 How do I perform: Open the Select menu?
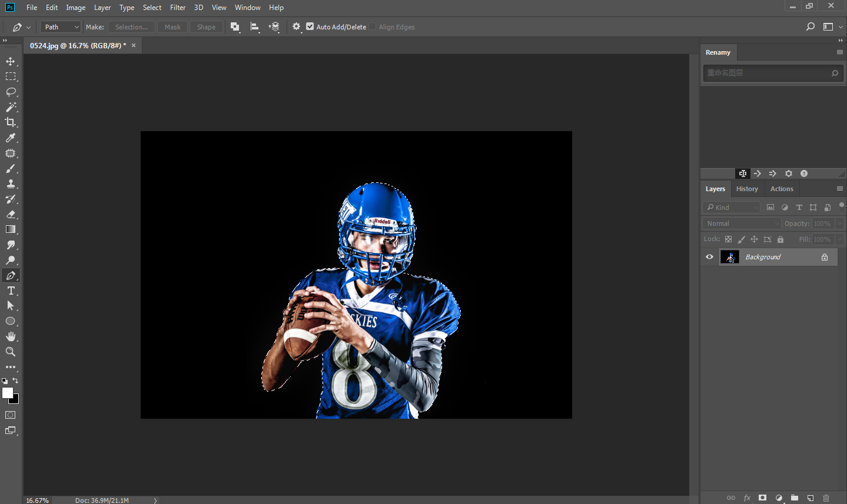point(152,8)
